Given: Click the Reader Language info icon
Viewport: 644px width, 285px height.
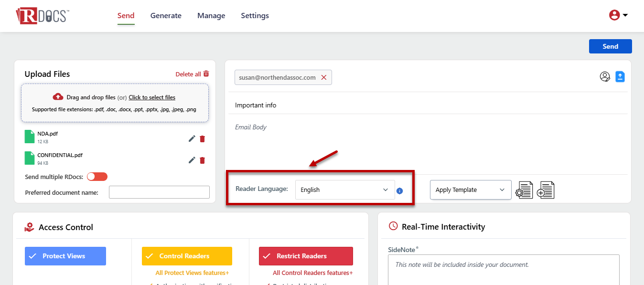Looking at the screenshot, I should (400, 191).
